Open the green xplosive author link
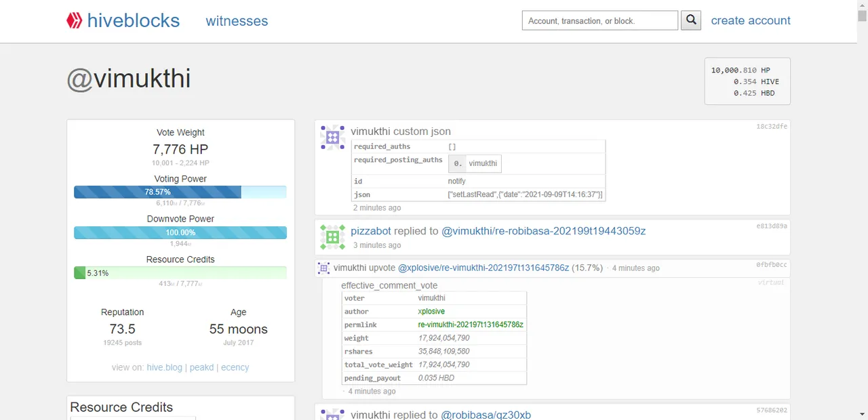This screenshot has width=868, height=420. (x=431, y=312)
